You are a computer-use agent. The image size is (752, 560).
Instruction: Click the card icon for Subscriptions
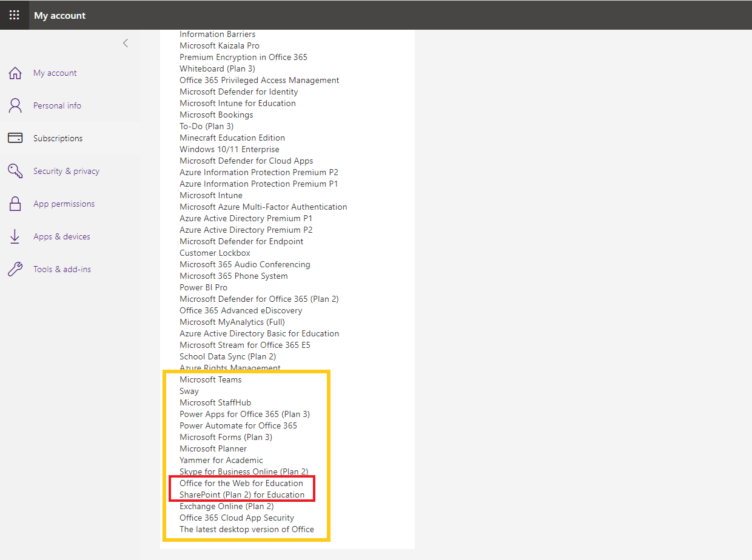tap(15, 138)
